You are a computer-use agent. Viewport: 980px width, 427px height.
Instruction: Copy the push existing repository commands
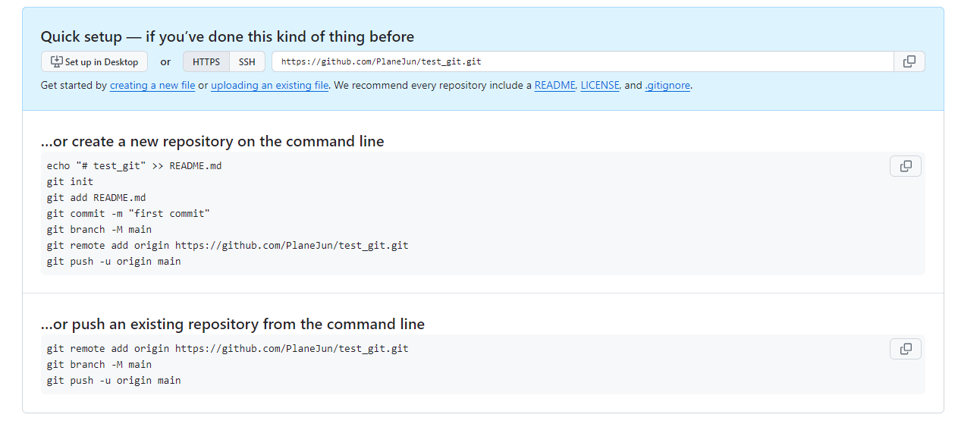click(905, 349)
